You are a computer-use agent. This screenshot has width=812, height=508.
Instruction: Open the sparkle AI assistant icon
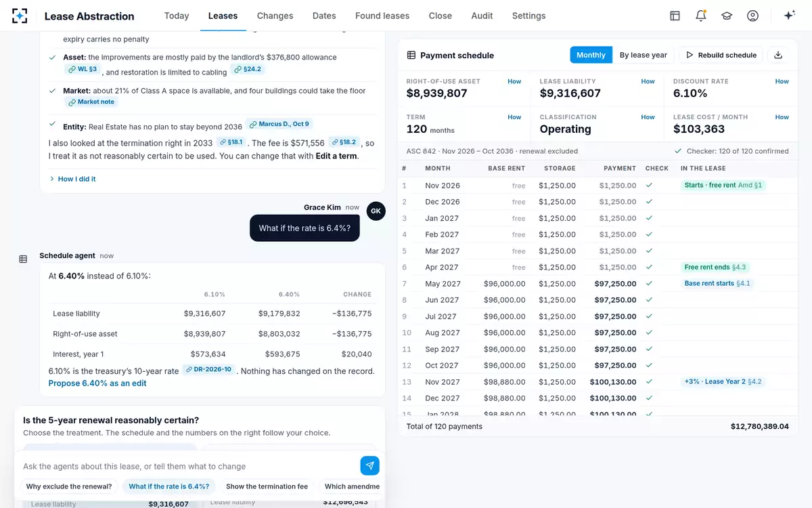pos(789,16)
